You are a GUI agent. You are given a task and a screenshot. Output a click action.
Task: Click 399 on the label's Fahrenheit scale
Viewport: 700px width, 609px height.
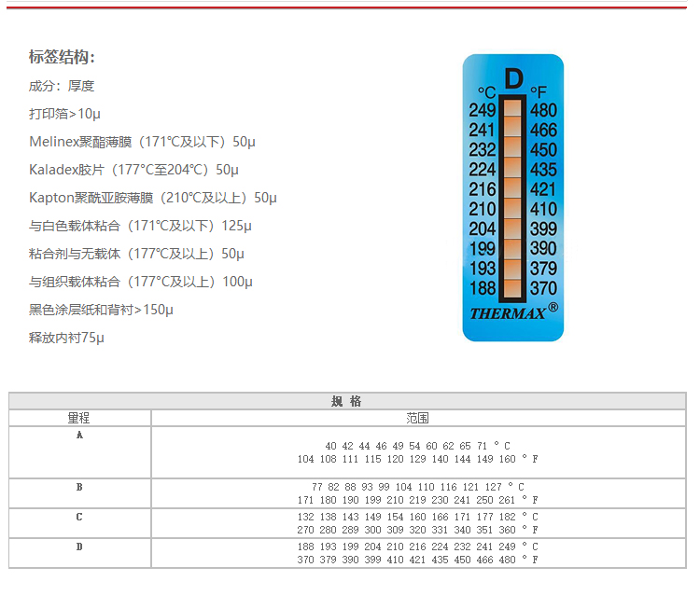(x=543, y=228)
